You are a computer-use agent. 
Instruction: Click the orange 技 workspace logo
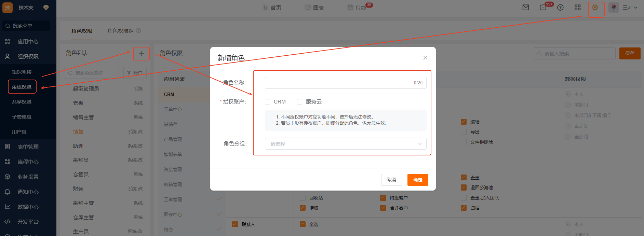pos(8,8)
